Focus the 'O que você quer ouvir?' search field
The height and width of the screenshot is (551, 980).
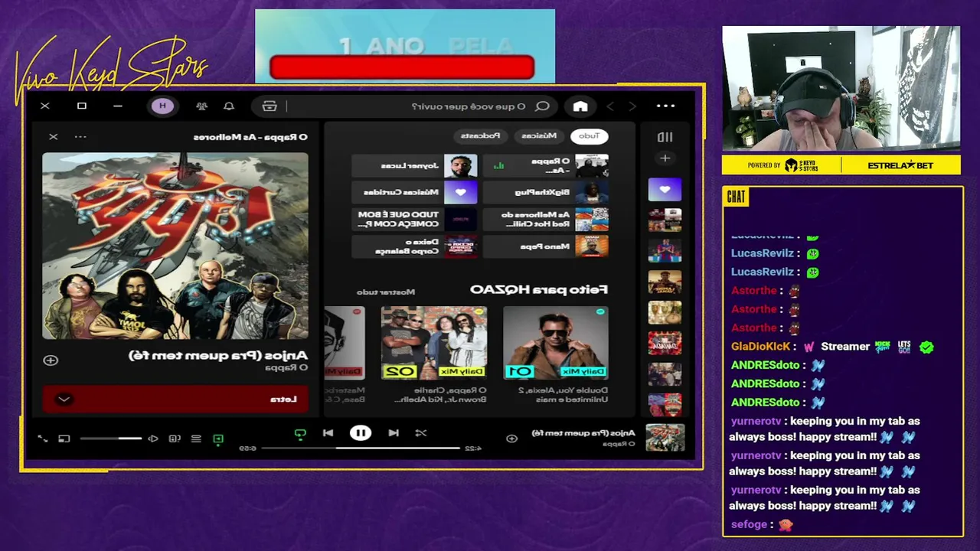(x=469, y=106)
